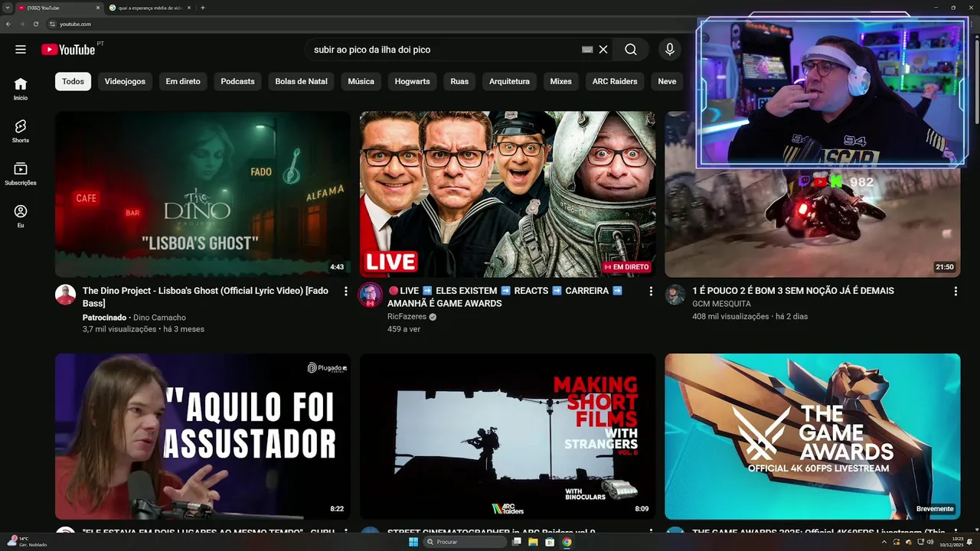The width and height of the screenshot is (980, 551).
Task: Go back with the browser back arrow
Action: click(x=8, y=24)
